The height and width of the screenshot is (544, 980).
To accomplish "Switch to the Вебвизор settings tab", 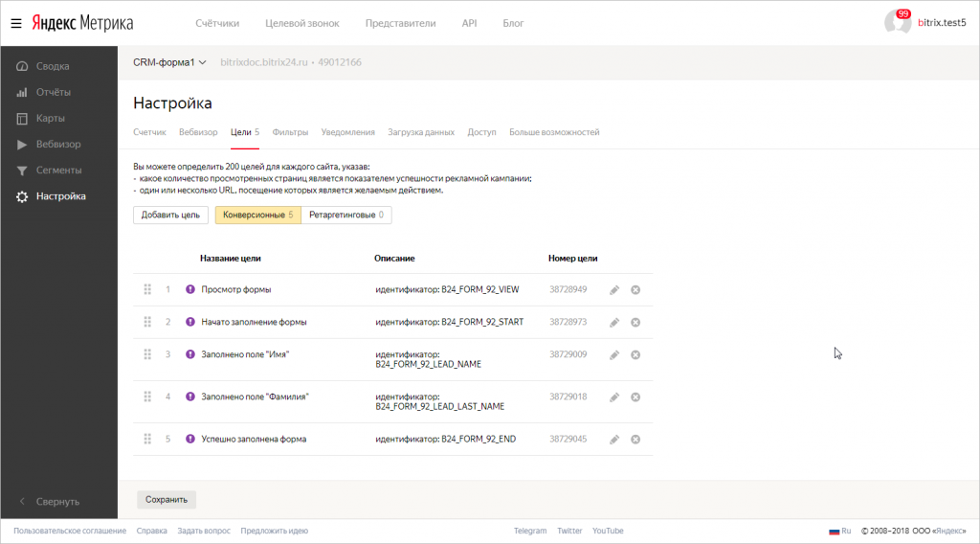I will pos(198,132).
